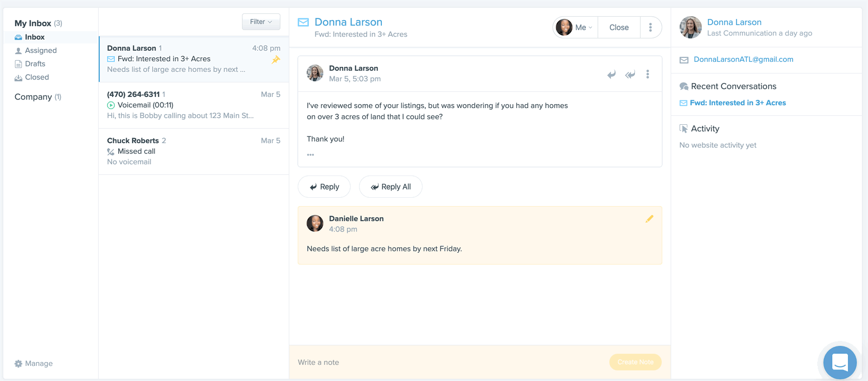Click the envelope icon beside Donna Larson's name
Image resolution: width=868 pixels, height=381 pixels.
point(303,22)
